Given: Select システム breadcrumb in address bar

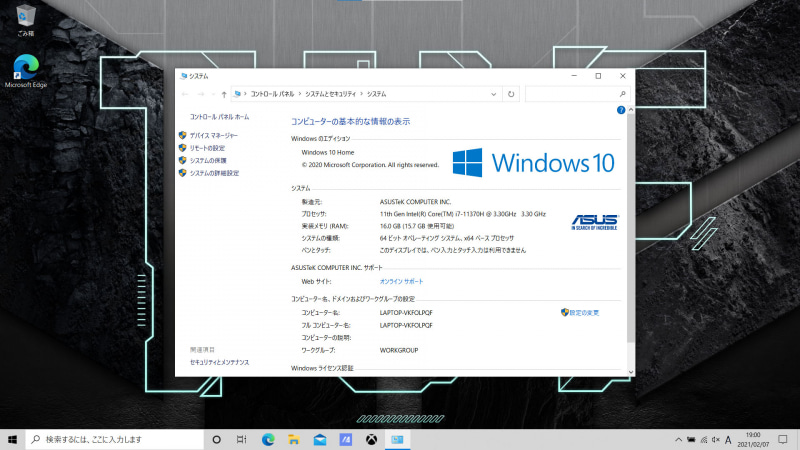Looking at the screenshot, I should click(377, 94).
